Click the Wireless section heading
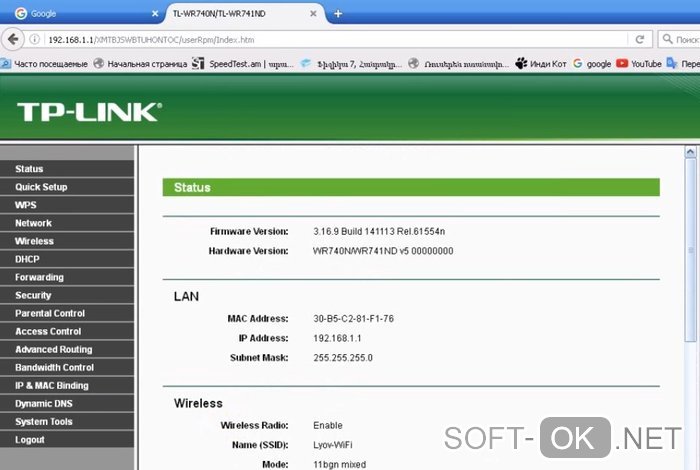The image size is (700, 470). [x=198, y=403]
